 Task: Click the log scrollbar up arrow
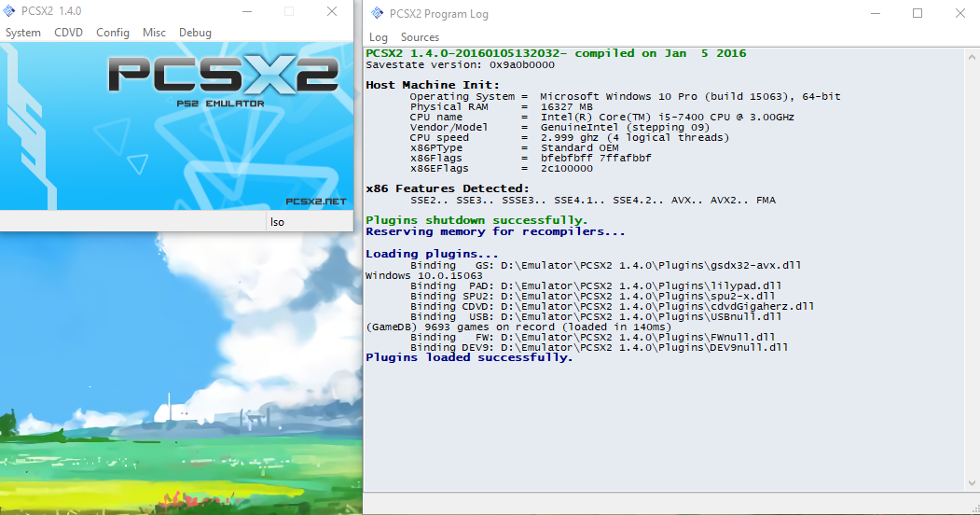(x=972, y=57)
